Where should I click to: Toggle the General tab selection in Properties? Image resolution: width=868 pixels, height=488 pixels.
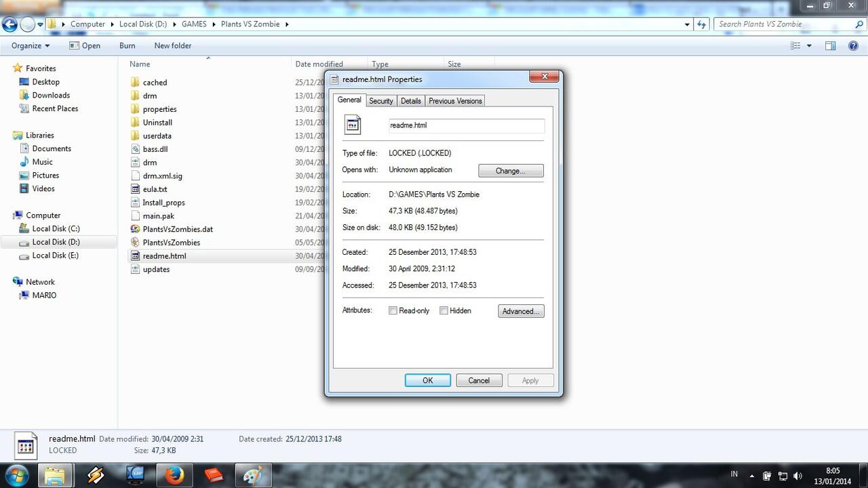(x=349, y=100)
